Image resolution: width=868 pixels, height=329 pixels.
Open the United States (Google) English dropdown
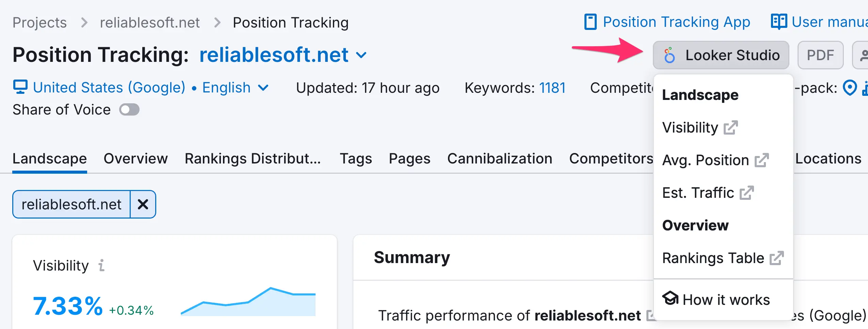(x=263, y=88)
